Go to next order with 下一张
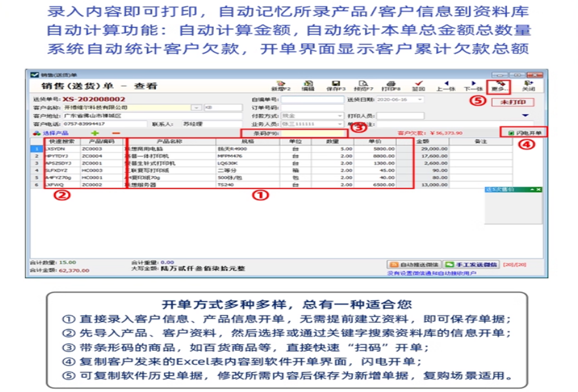Image resolution: width=578 pixels, height=392 pixels. [473, 85]
